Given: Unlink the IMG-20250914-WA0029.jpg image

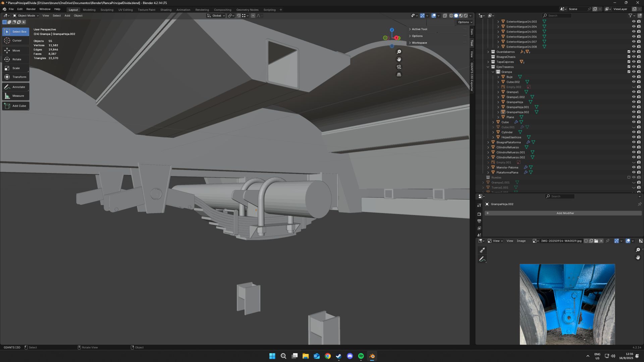Looking at the screenshot, I should [x=601, y=241].
